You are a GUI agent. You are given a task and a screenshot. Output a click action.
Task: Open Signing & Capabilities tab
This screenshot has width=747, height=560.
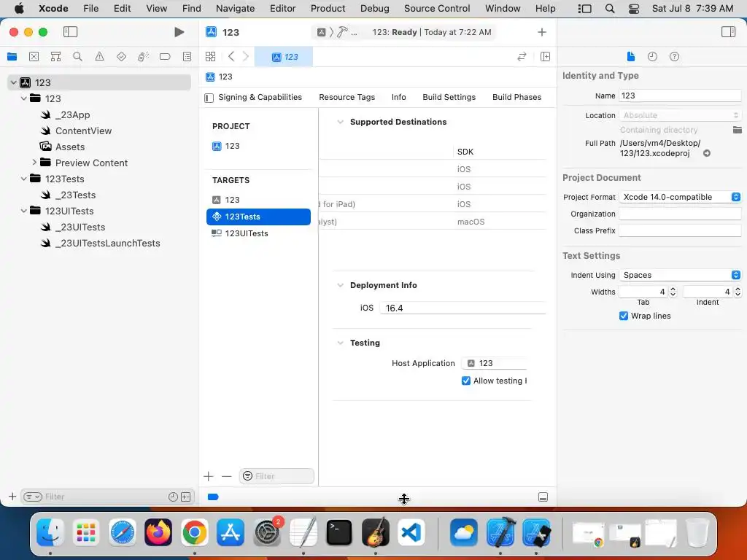click(x=260, y=97)
